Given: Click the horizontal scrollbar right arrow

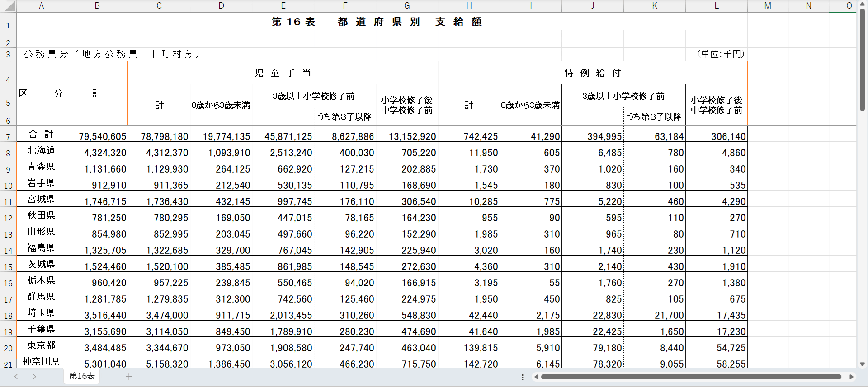Looking at the screenshot, I should tap(851, 377).
